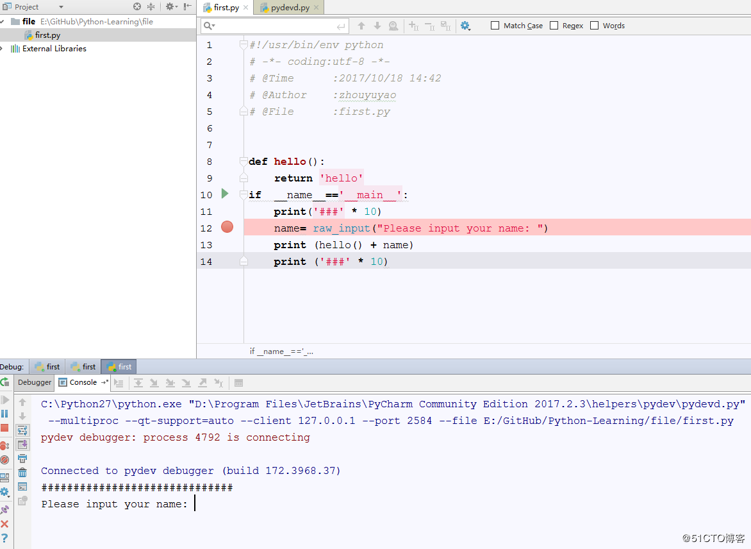Screen dimensions: 751x549
Task: Click Scroll from Source icon in Project panel
Action: [x=137, y=7]
